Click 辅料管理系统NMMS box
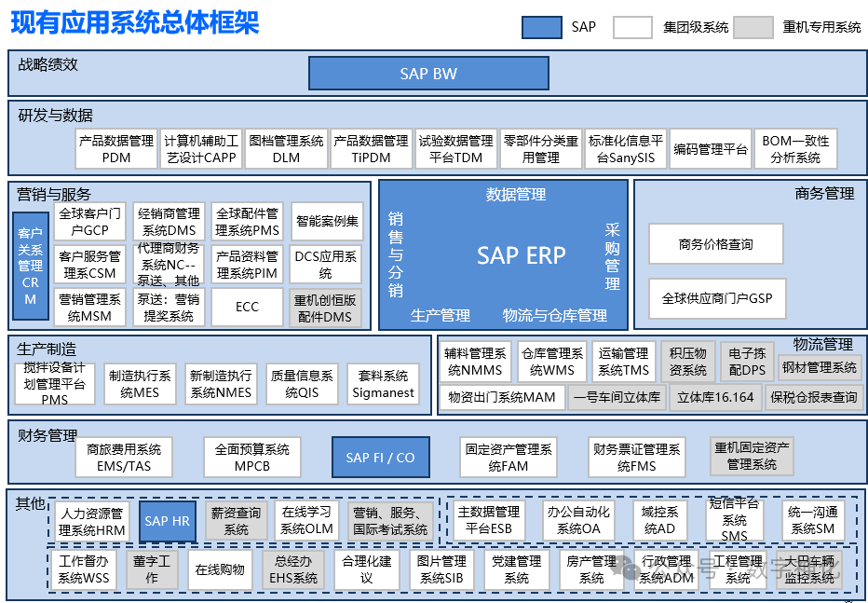Viewport: 868px width, 603px height. pyautogui.click(x=475, y=362)
